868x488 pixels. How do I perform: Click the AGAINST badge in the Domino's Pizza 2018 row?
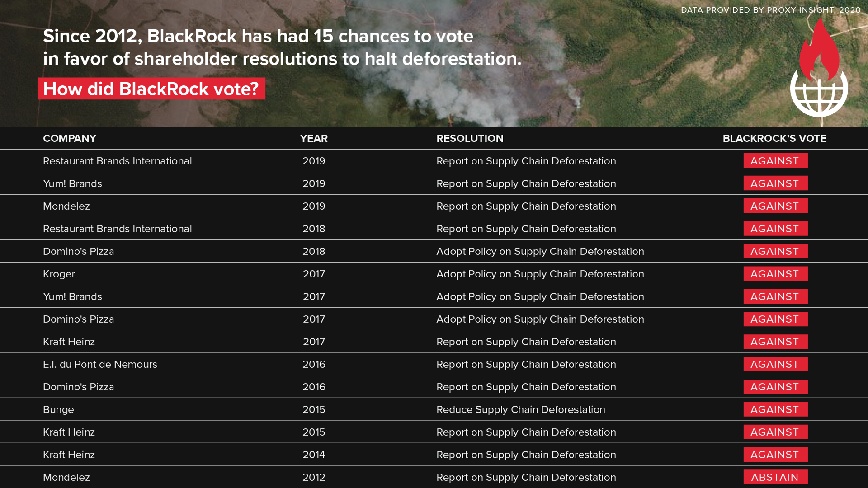775,251
